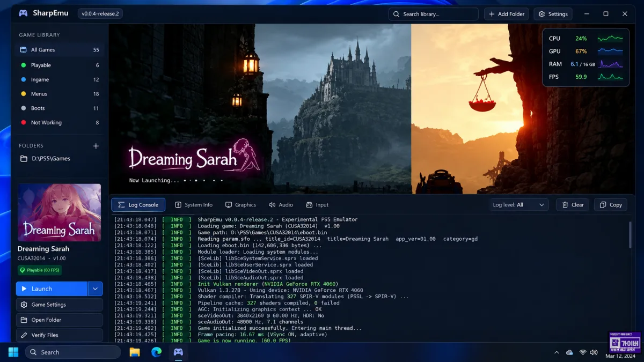Click the RAM usage graph

coord(611,64)
